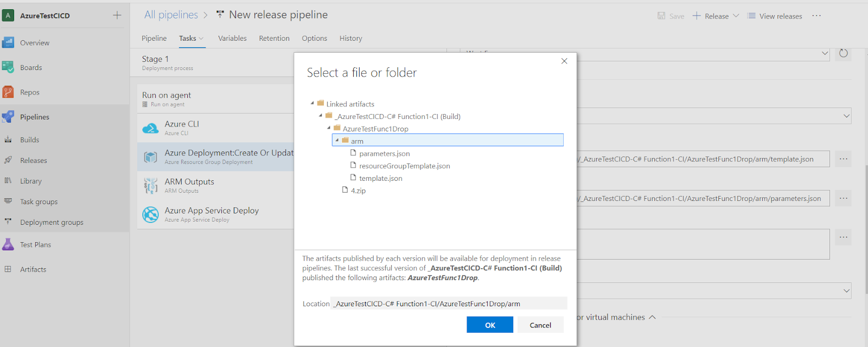Screen dimensions: 868x347
Task: Click the refresh icon beside the top dropdown
Action: [843, 53]
